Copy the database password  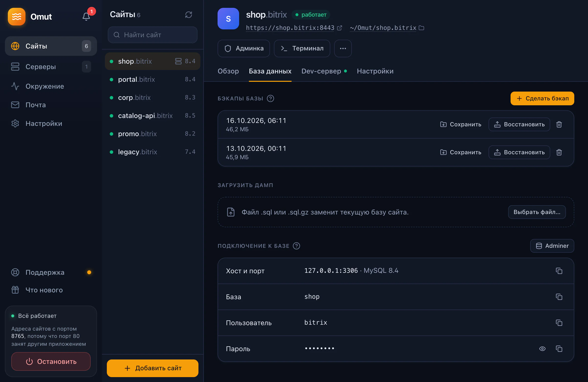[x=559, y=348]
